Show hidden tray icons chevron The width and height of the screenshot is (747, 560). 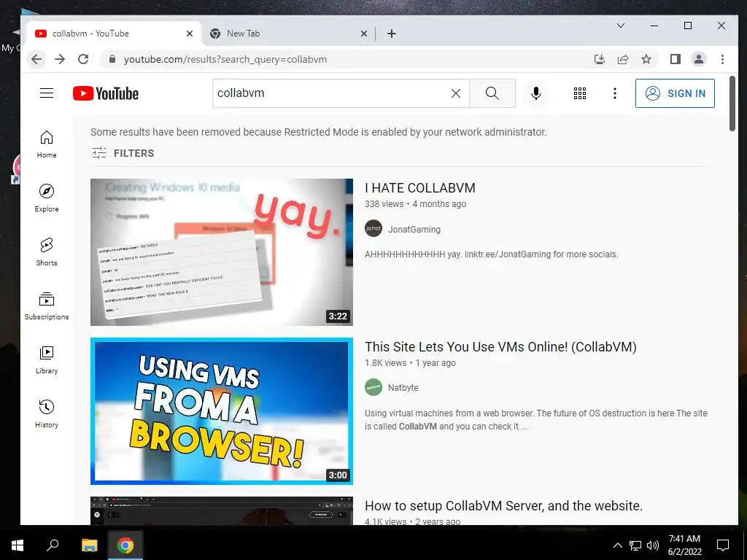point(617,545)
